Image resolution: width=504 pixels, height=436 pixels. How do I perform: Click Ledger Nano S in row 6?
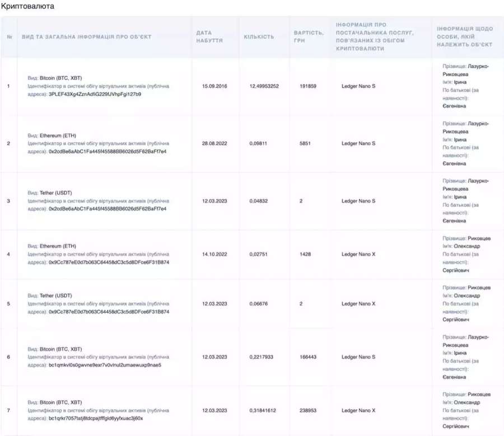point(358,357)
